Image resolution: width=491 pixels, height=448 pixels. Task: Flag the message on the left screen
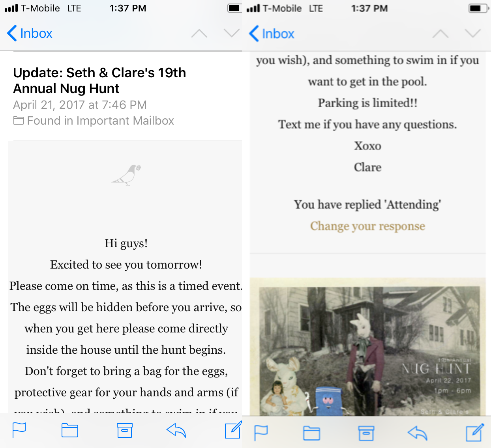pyautogui.click(x=19, y=430)
